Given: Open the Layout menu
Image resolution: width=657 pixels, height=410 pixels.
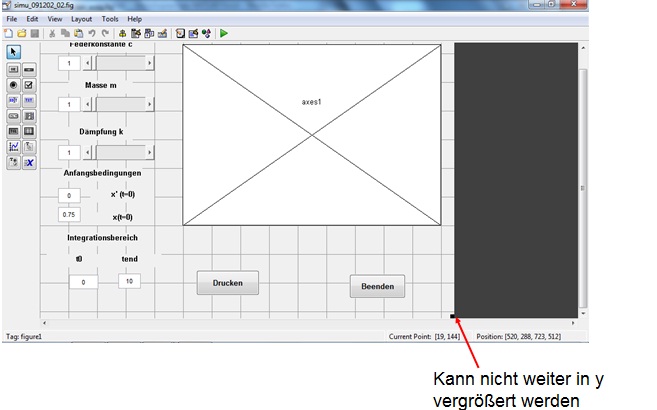Looking at the screenshot, I should (x=81, y=19).
